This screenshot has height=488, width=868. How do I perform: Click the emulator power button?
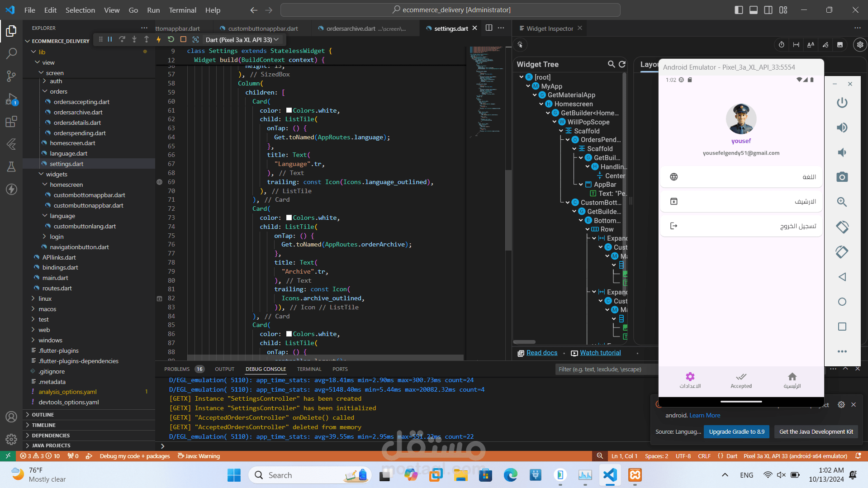click(x=842, y=103)
